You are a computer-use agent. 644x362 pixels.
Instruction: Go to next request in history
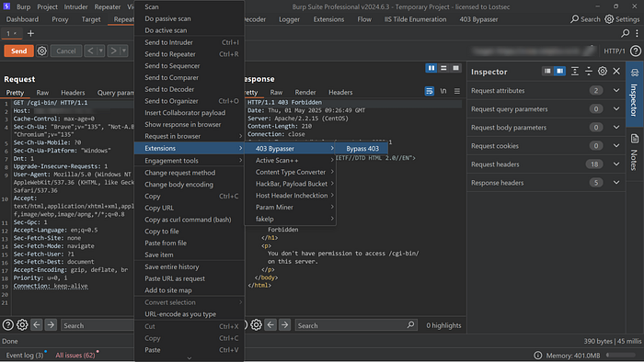(113, 51)
